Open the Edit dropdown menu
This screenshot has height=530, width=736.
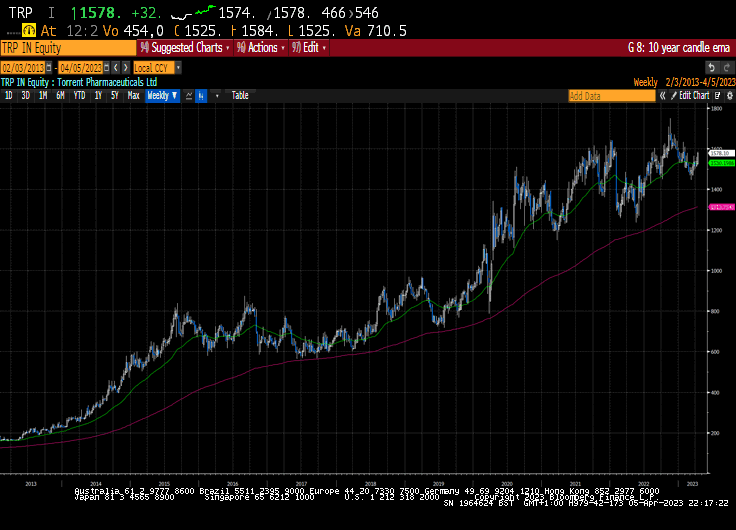pyautogui.click(x=309, y=48)
